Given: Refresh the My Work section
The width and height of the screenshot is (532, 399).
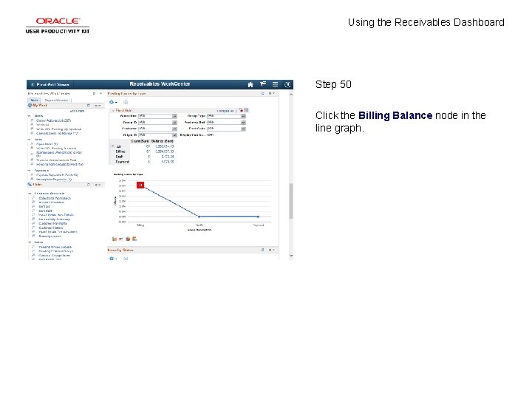Looking at the screenshot, I should point(89,106).
